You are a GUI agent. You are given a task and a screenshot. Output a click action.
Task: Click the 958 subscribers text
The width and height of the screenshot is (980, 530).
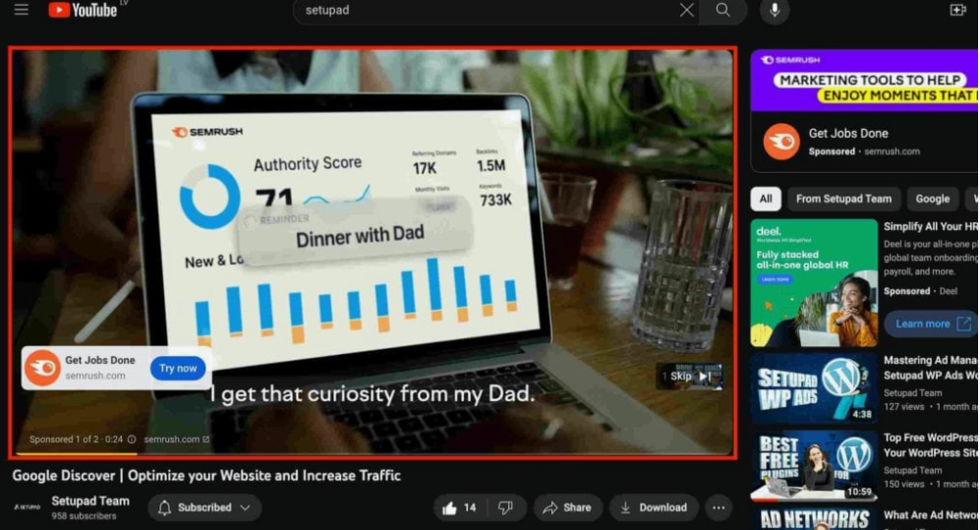[84, 516]
